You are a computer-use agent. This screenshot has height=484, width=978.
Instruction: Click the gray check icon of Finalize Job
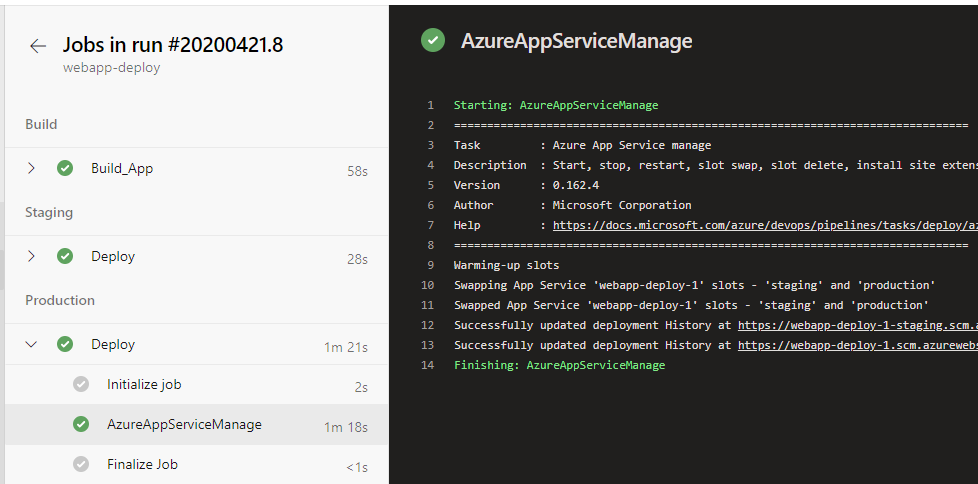(x=80, y=464)
